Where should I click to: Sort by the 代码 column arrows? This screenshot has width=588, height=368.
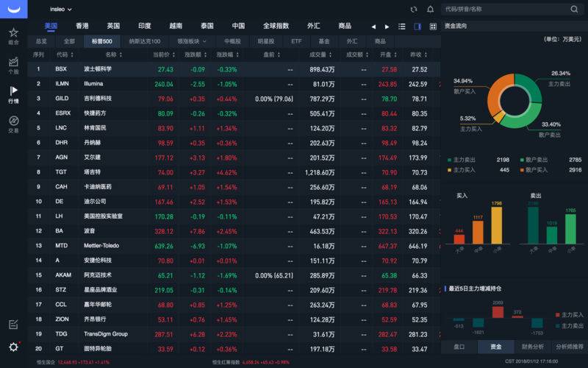click(x=72, y=54)
